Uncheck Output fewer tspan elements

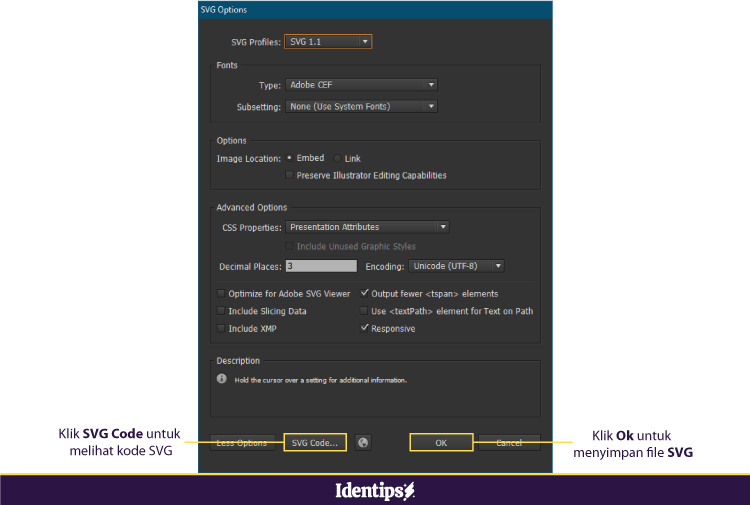click(364, 294)
